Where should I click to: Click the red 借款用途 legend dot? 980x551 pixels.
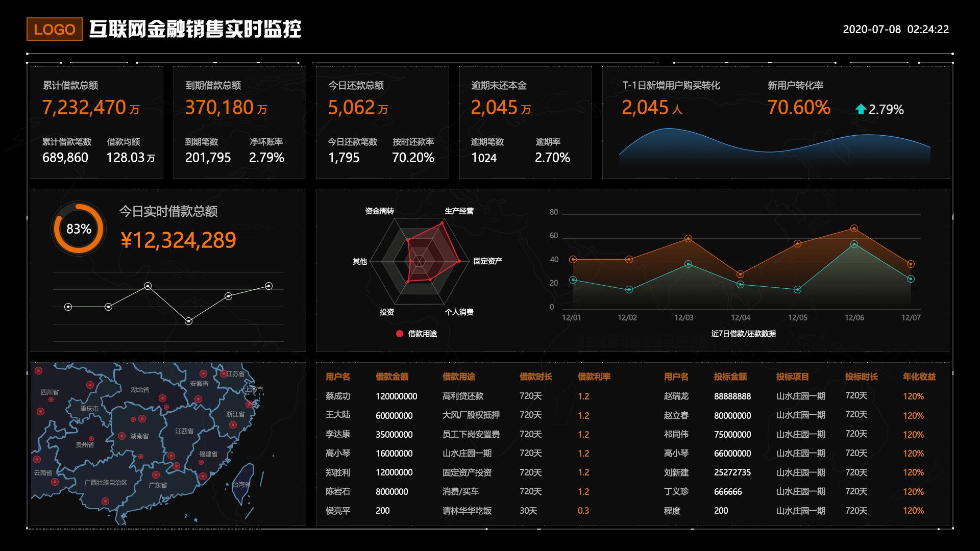400,334
